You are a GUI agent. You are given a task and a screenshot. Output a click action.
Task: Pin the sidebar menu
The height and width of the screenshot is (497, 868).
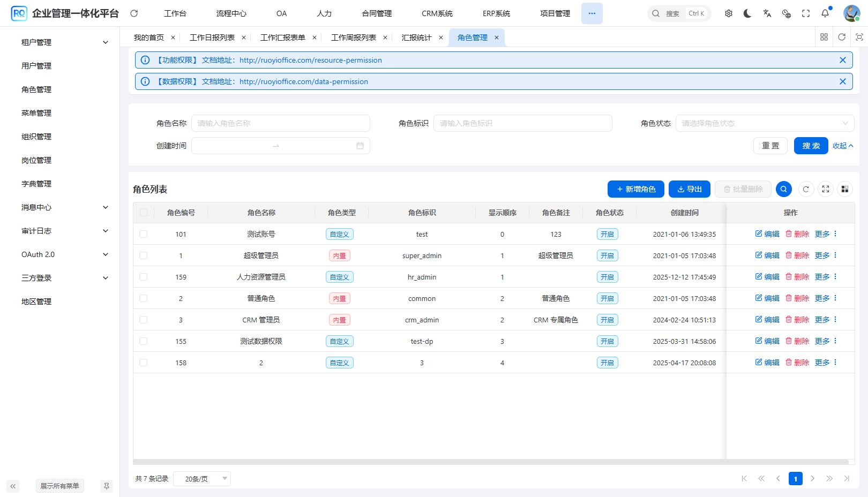[x=107, y=486]
